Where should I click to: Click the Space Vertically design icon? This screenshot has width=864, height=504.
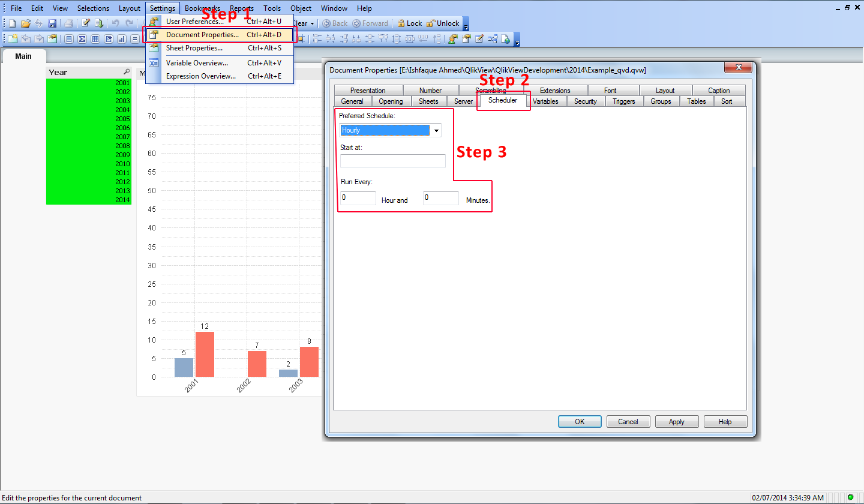pos(397,39)
